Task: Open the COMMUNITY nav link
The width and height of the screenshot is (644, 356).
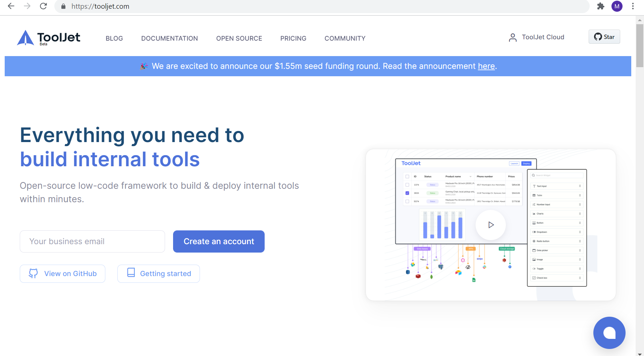Action: coord(345,38)
